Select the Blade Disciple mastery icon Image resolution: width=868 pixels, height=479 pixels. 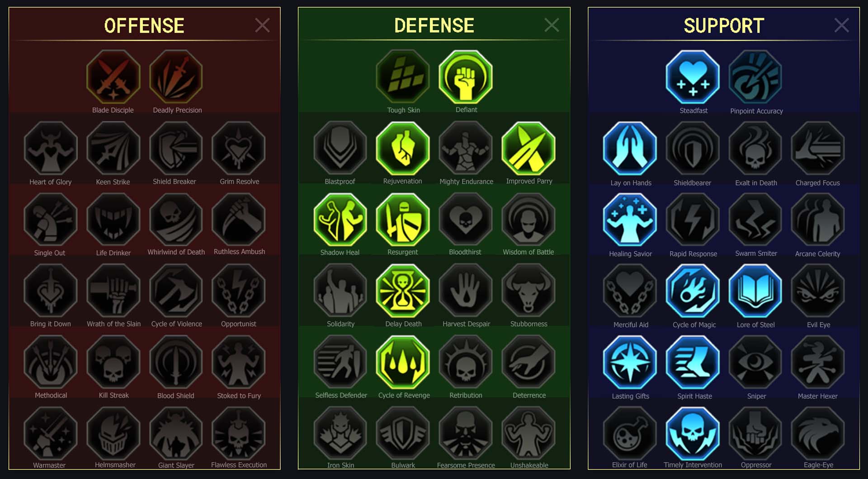pos(113,77)
